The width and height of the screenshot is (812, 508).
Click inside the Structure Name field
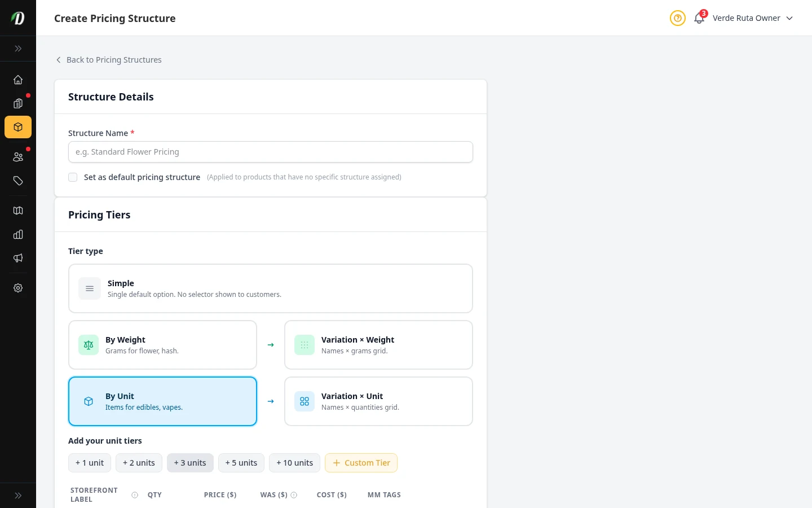pos(271,151)
